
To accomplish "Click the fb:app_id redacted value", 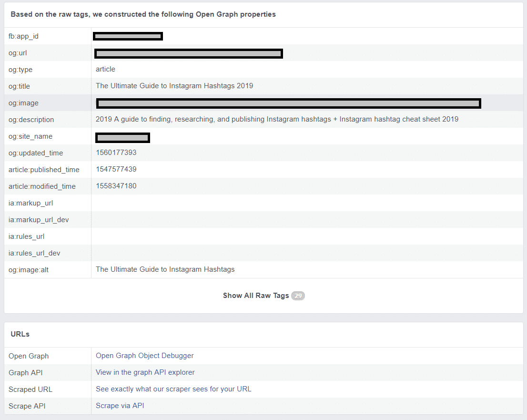I will pos(128,36).
